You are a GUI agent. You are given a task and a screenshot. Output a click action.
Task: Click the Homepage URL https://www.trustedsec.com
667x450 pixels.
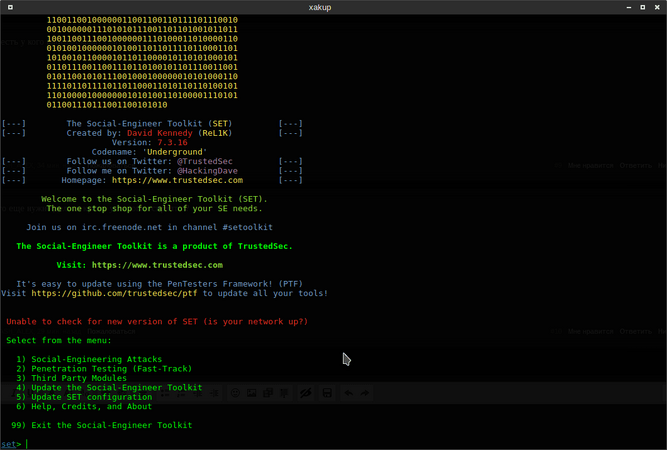pos(177,180)
